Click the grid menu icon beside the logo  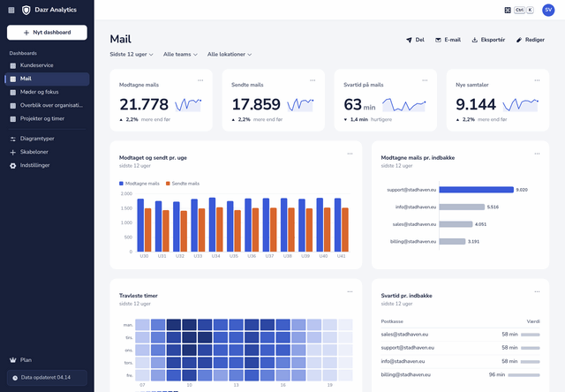pyautogui.click(x=11, y=10)
